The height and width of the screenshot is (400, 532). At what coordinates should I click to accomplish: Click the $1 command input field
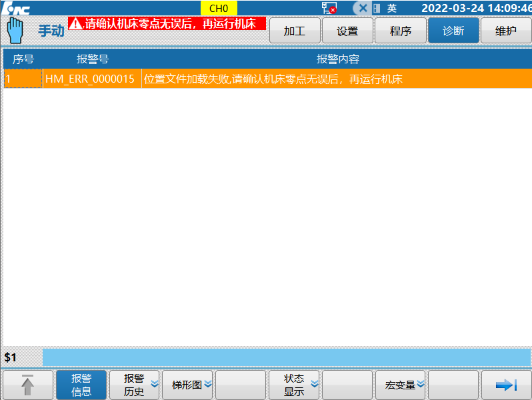pyautogui.click(x=287, y=357)
